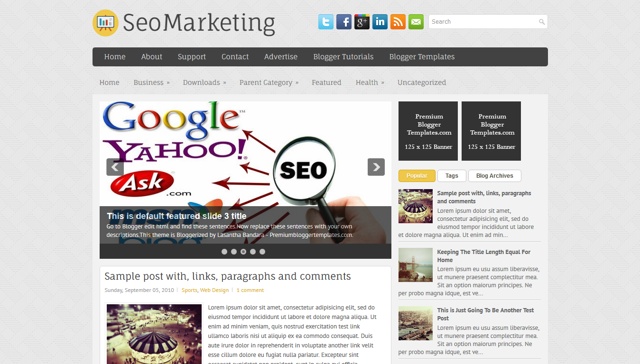
Task: Open the orange RSS feed icon
Action: [398, 22]
